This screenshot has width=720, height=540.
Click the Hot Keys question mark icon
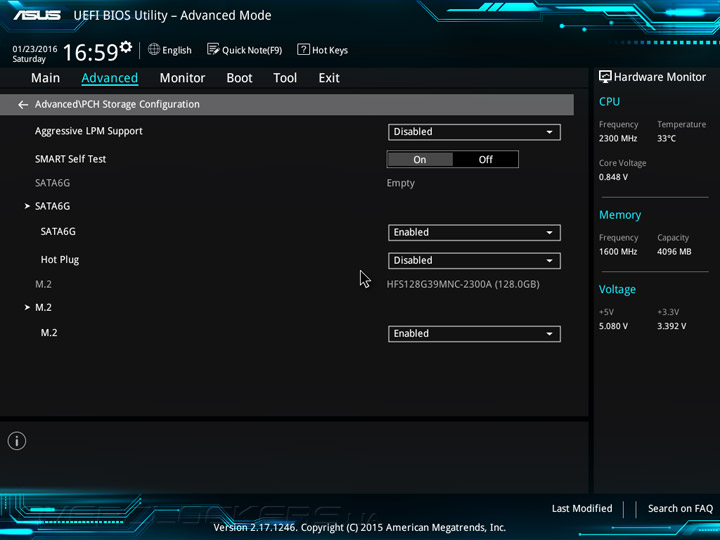click(x=303, y=49)
